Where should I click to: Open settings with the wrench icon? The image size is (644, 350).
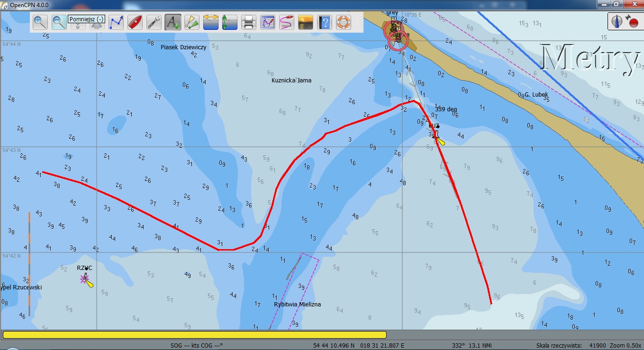click(154, 22)
